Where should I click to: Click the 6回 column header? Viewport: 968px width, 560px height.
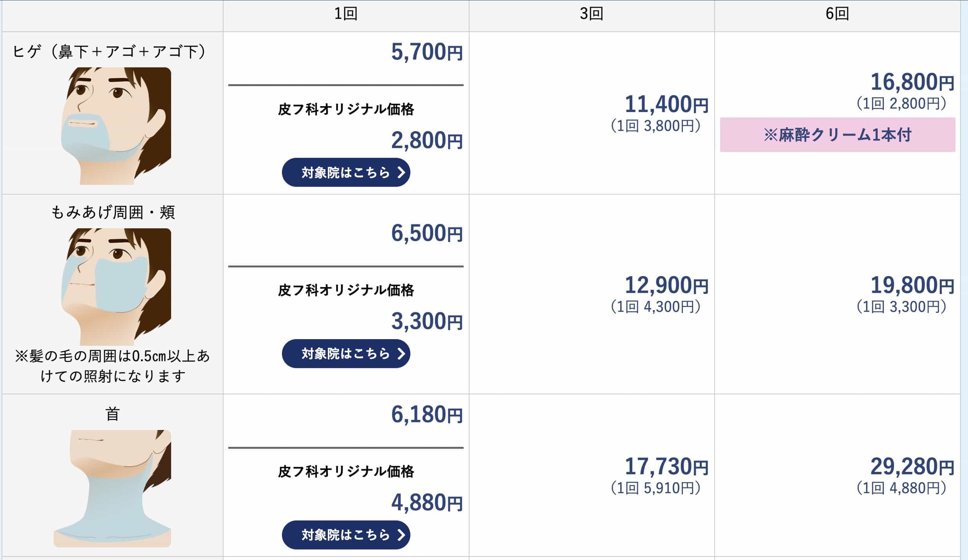coord(837,14)
